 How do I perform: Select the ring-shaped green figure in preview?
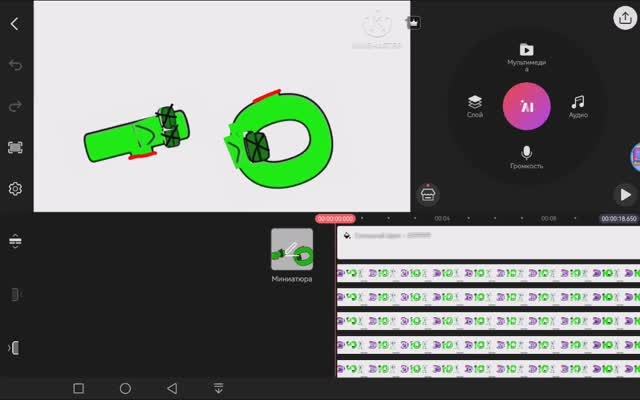pyautogui.click(x=279, y=140)
